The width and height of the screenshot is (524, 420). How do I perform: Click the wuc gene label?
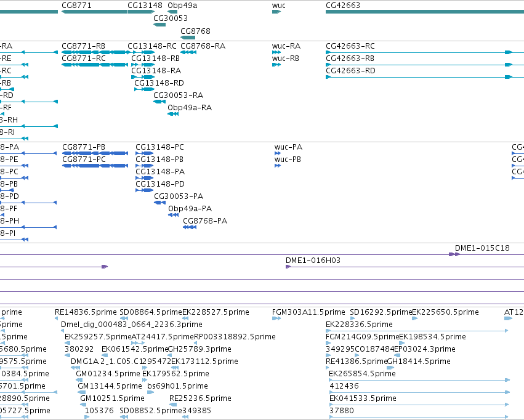[x=279, y=6]
